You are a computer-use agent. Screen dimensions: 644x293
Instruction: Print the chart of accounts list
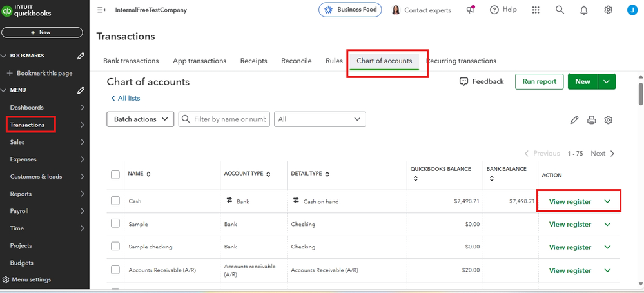[x=592, y=120]
